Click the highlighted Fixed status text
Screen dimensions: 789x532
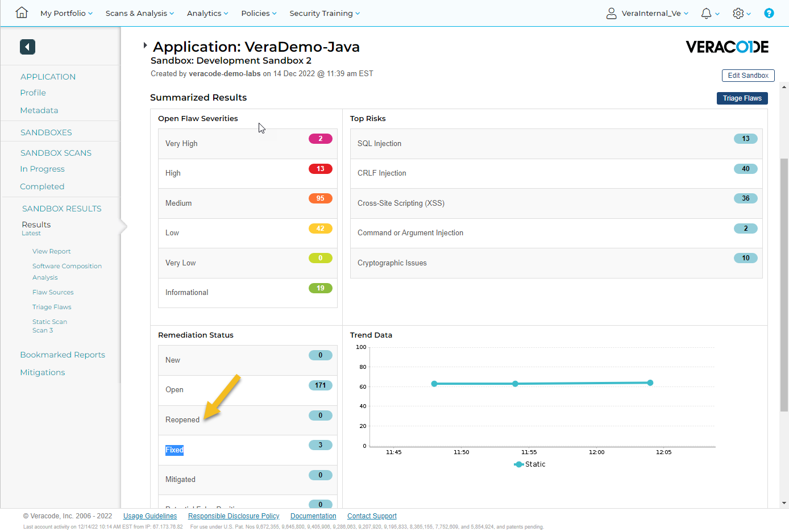(175, 450)
